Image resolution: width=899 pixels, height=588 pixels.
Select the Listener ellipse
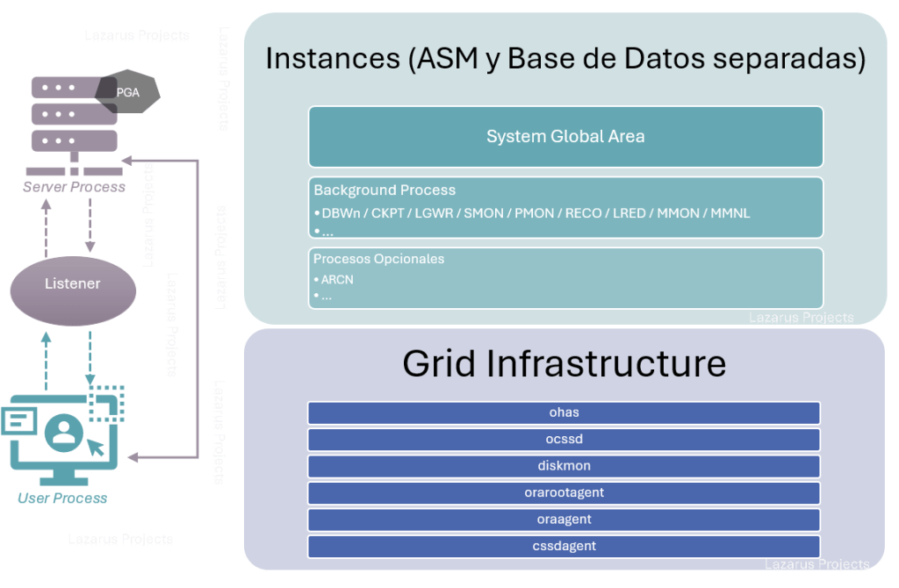pos(73,284)
